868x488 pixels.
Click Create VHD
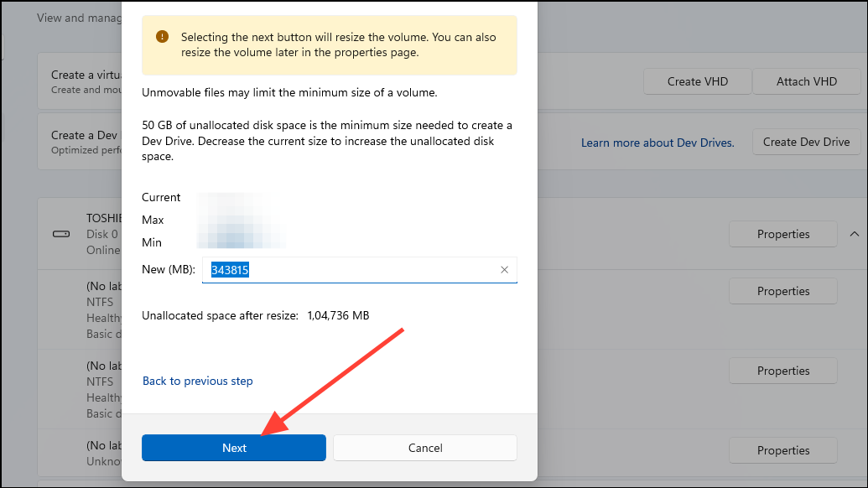point(697,80)
